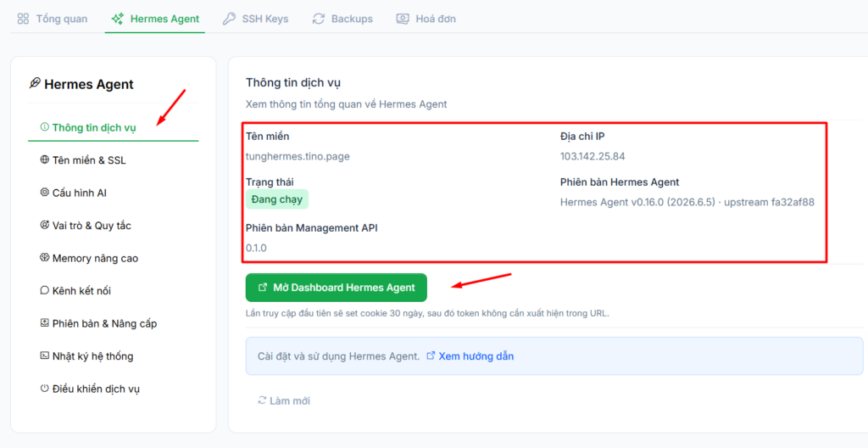This screenshot has width=868, height=448.
Task: Open Điều khiển dịch vụ section
Action: [x=113, y=389]
